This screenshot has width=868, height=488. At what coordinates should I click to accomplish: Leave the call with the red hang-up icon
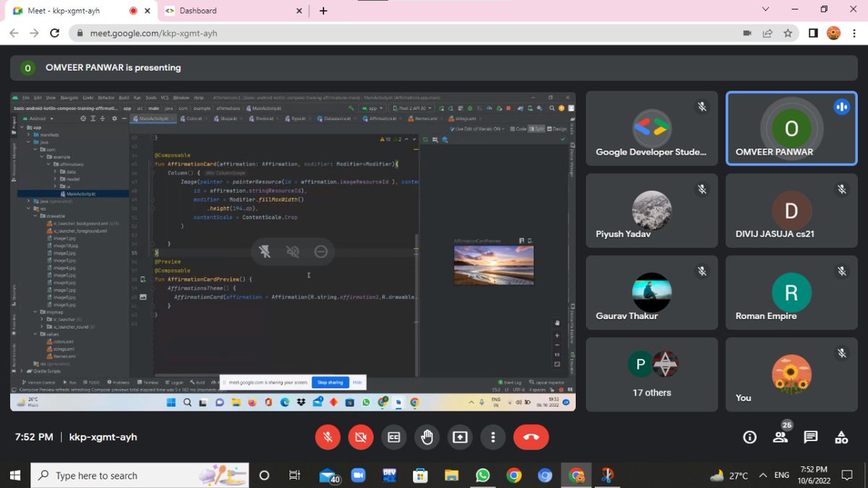[531, 437]
